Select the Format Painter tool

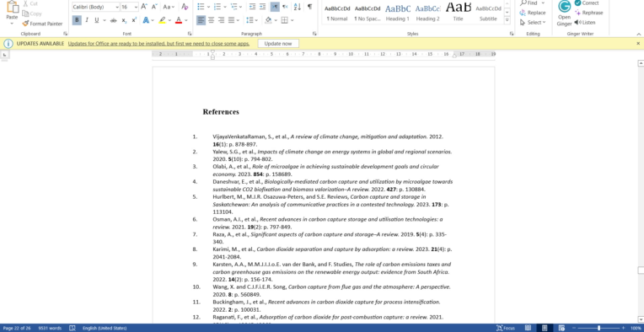coord(42,24)
